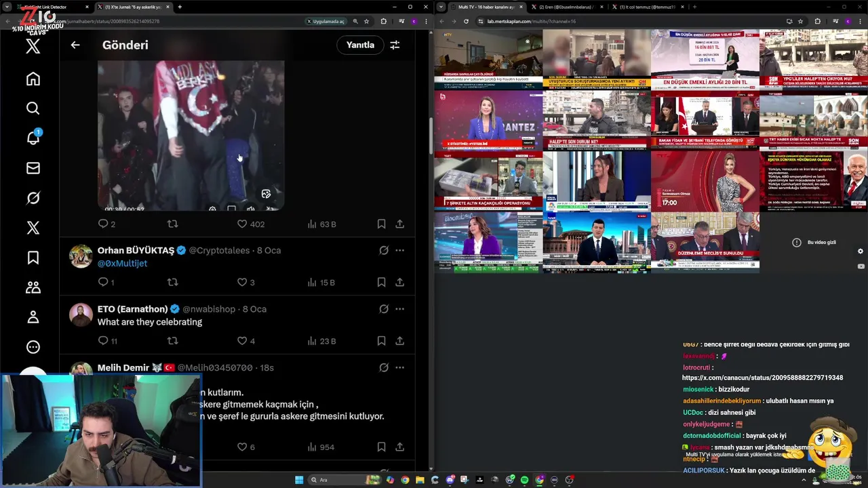Open the x.com/canacun status link in chat

tap(762, 378)
